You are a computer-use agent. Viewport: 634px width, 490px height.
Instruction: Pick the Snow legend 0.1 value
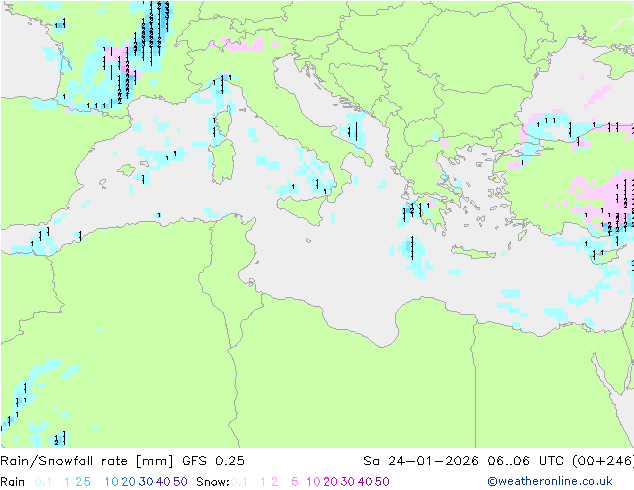(239, 482)
